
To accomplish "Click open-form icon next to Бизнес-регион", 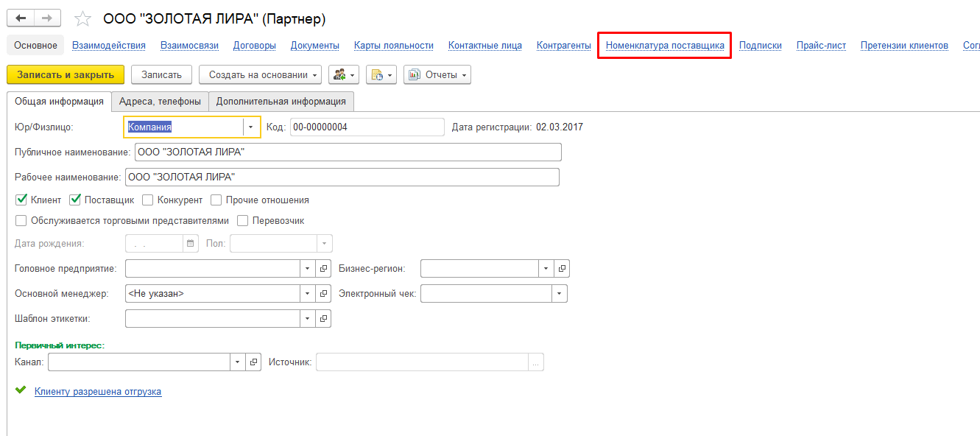I will 562,269.
